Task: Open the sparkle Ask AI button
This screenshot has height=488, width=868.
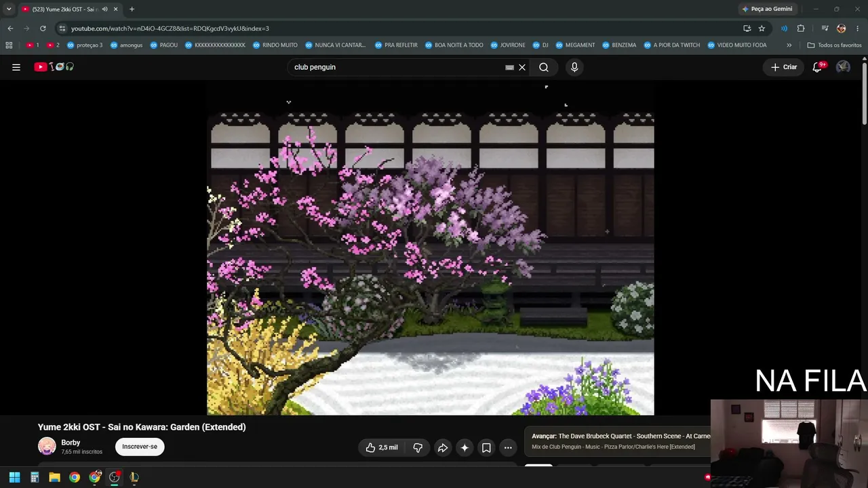Action: coord(465,447)
